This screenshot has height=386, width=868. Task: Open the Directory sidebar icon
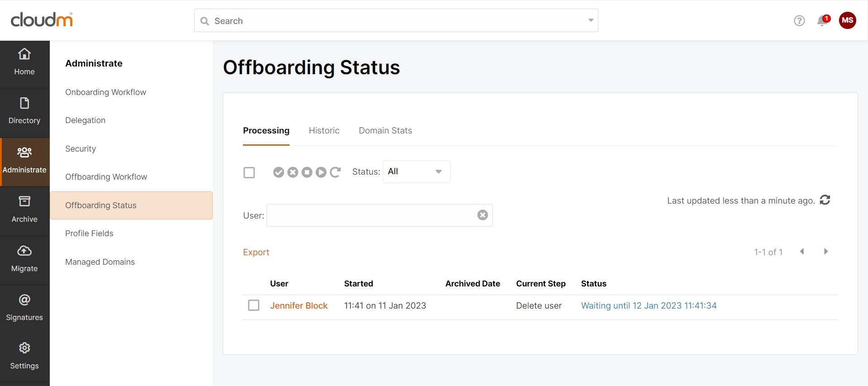[x=24, y=111]
